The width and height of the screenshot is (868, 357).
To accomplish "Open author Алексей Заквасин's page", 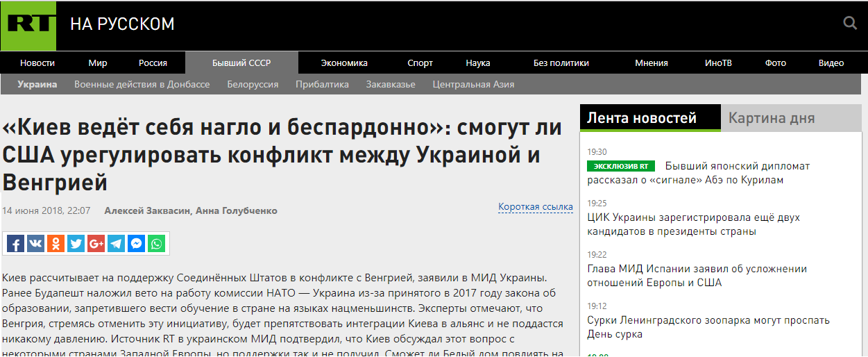I will point(148,210).
